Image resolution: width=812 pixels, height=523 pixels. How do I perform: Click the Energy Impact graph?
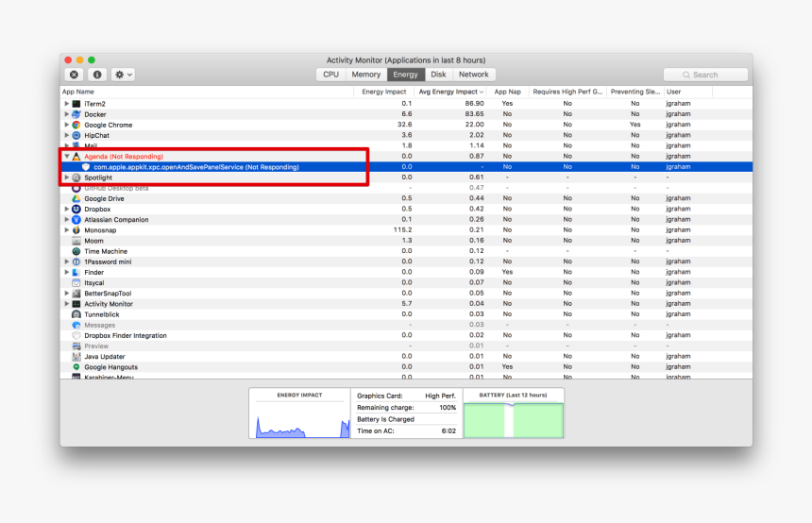click(x=300, y=413)
